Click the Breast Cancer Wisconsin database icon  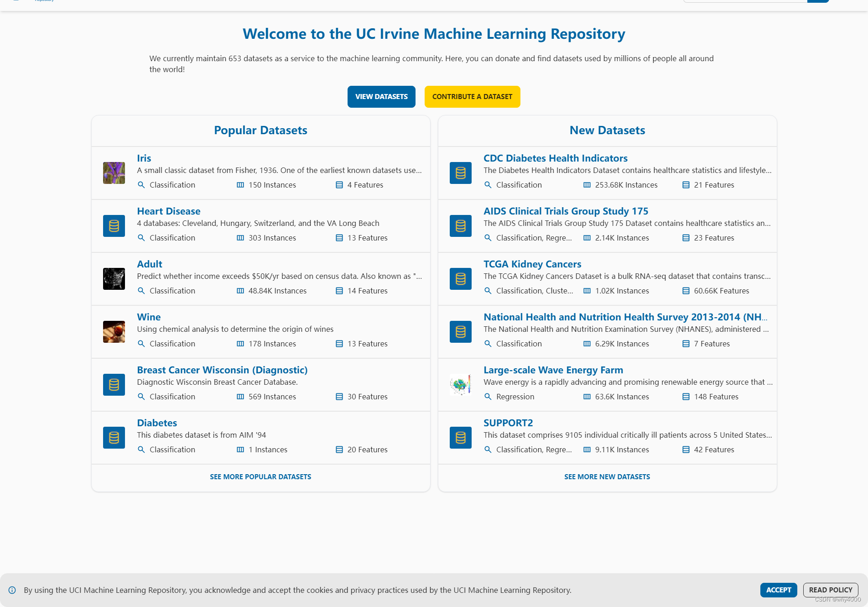[114, 385]
